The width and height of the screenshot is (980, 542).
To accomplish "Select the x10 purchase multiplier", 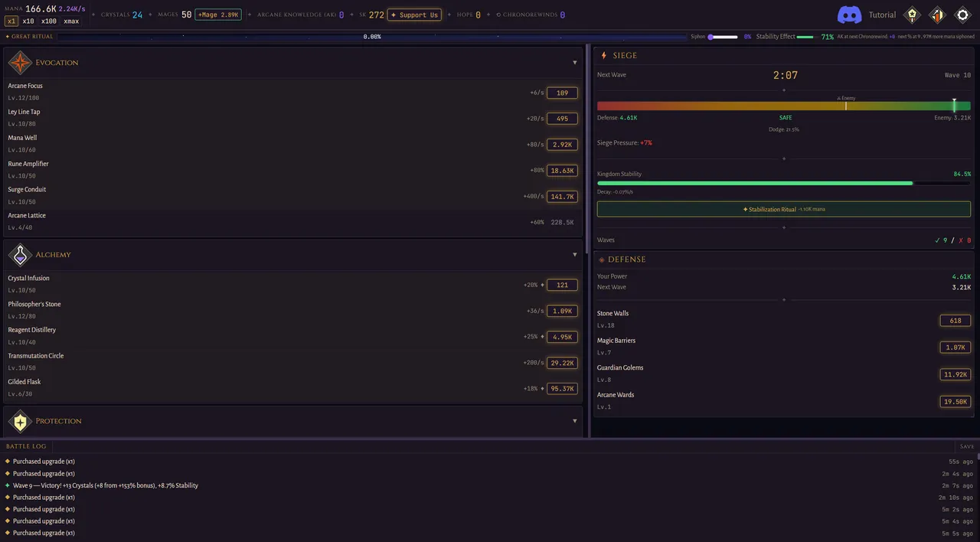I will pyautogui.click(x=28, y=21).
